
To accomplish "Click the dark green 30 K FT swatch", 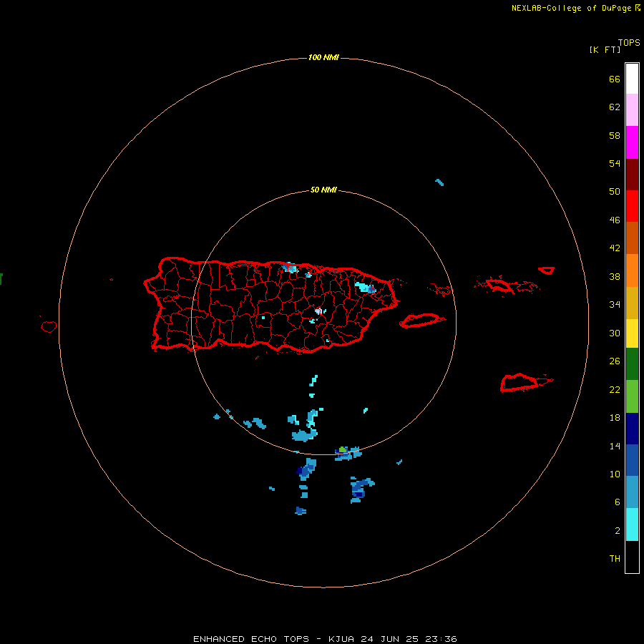I will pyautogui.click(x=632, y=364).
